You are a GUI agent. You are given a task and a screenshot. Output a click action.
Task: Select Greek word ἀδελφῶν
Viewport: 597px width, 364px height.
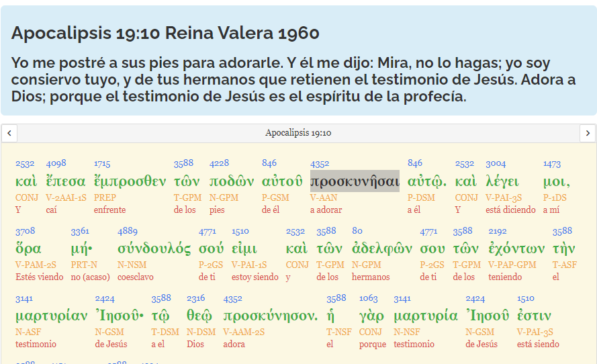click(x=382, y=248)
